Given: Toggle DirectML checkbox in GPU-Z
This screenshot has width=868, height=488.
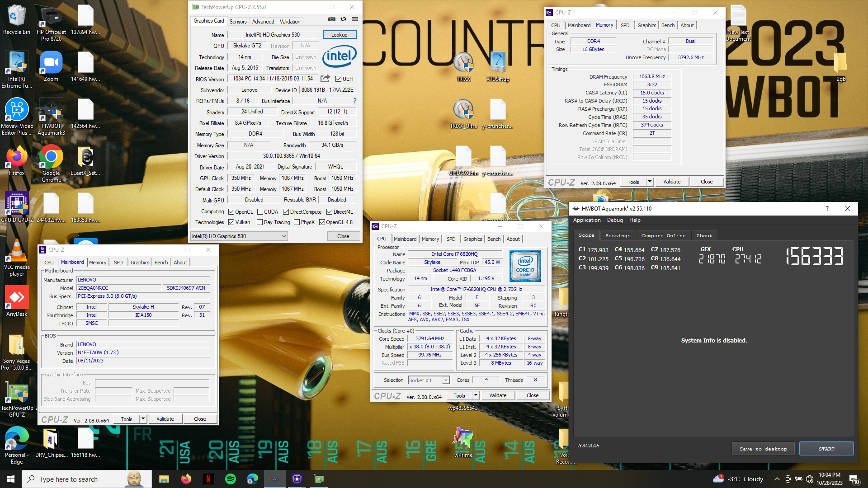Looking at the screenshot, I should 329,211.
